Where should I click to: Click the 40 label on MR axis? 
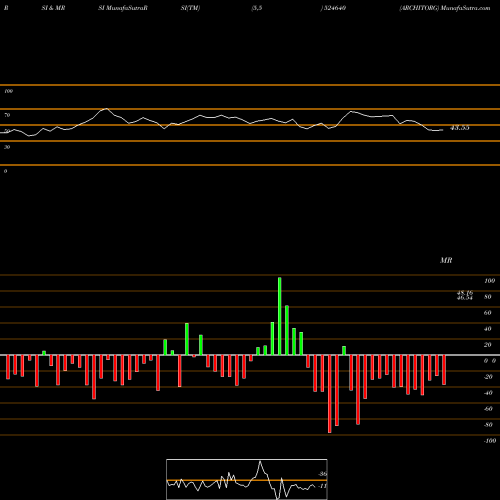488,329
